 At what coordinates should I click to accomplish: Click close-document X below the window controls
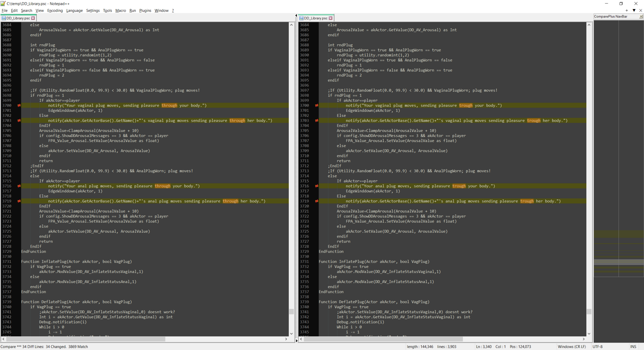[641, 10]
